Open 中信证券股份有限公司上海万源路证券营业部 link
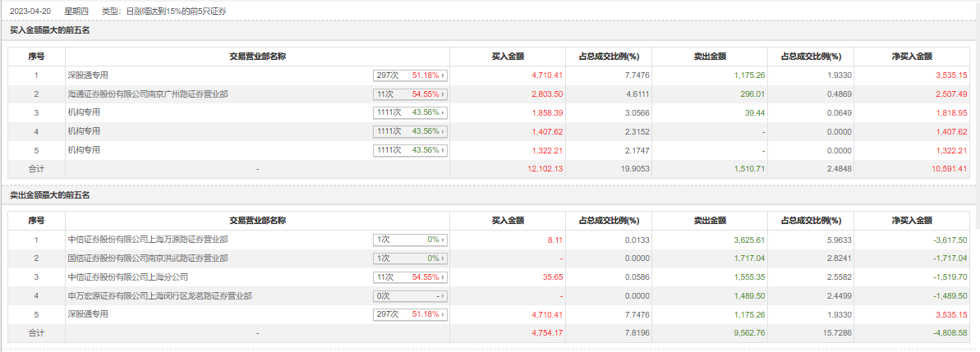 [148, 240]
